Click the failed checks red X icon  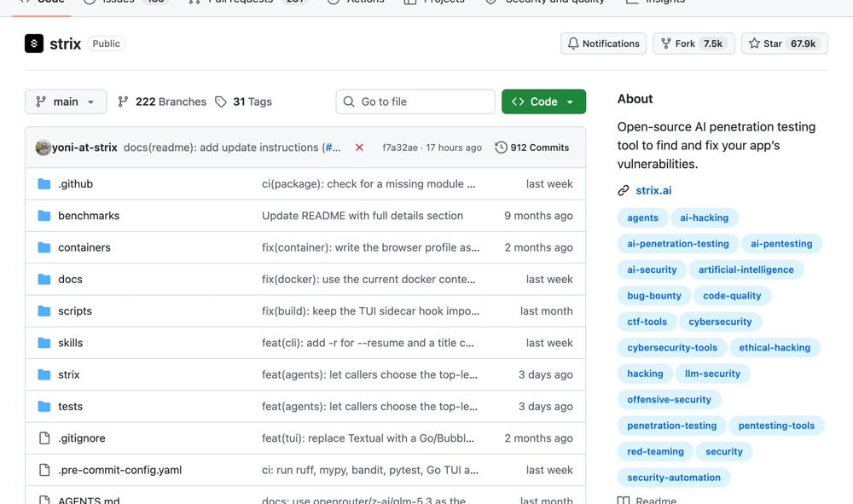pyautogui.click(x=359, y=148)
